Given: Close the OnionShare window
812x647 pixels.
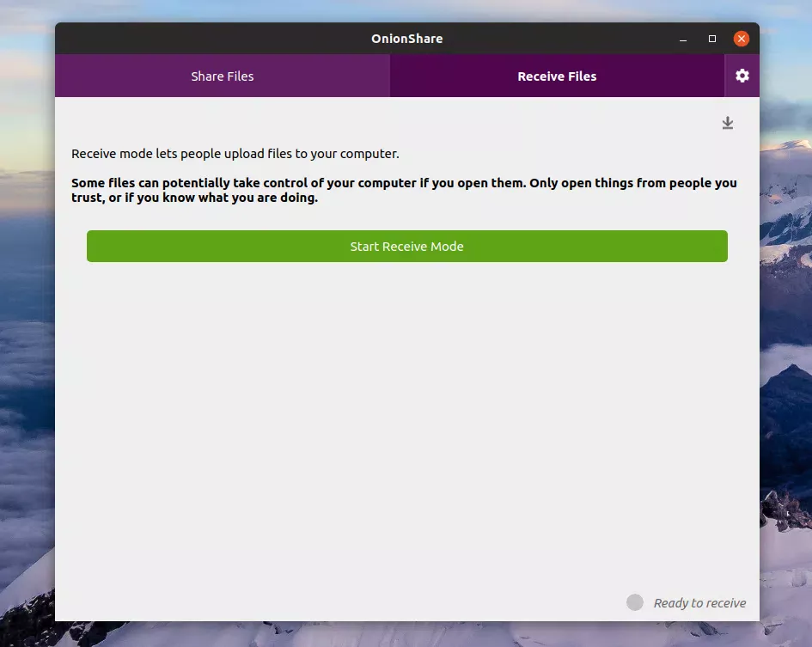Looking at the screenshot, I should [741, 39].
